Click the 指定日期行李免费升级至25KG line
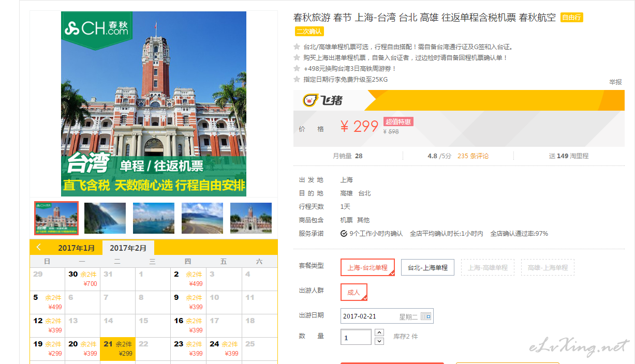This screenshot has width=635, height=364. point(345,80)
